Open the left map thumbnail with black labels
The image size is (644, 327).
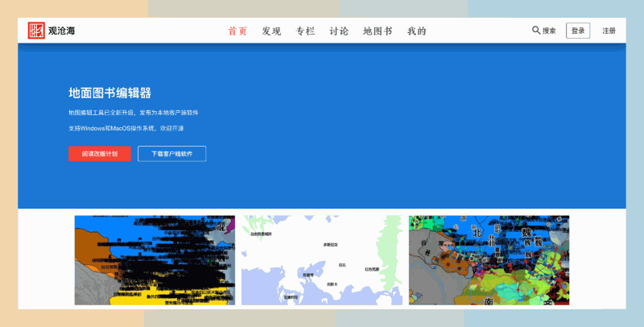point(155,260)
